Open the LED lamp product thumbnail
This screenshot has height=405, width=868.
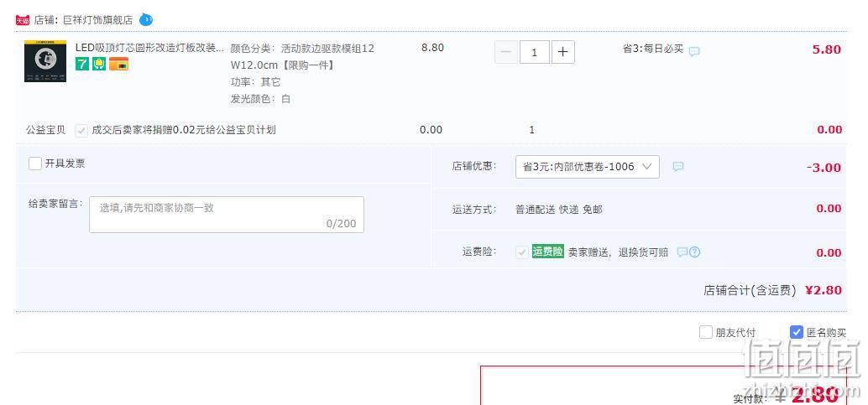tap(45, 61)
